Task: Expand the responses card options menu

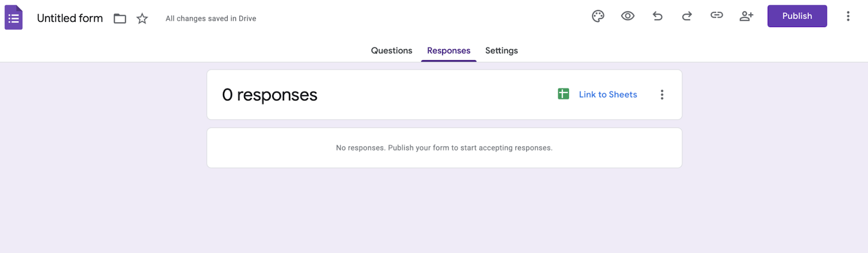Action: click(x=662, y=94)
